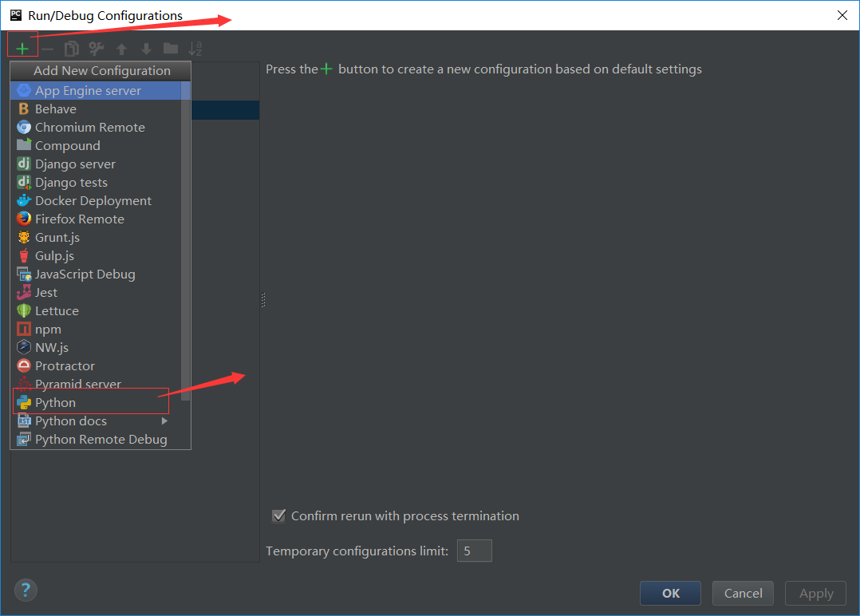Click the Gulp.js cup icon
Screen dimensions: 860x616
24,255
